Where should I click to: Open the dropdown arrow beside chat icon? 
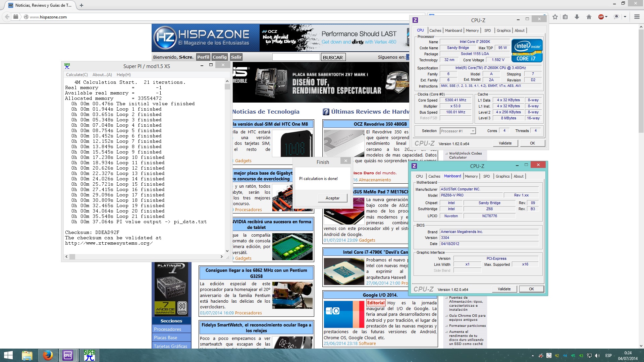pyautogui.click(x=625, y=17)
